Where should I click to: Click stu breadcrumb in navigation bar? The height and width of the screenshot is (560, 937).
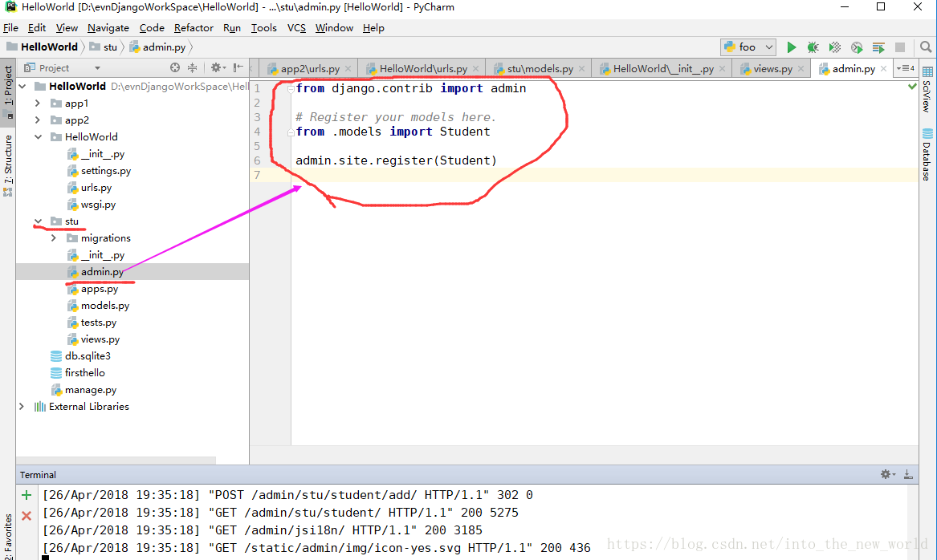click(104, 47)
